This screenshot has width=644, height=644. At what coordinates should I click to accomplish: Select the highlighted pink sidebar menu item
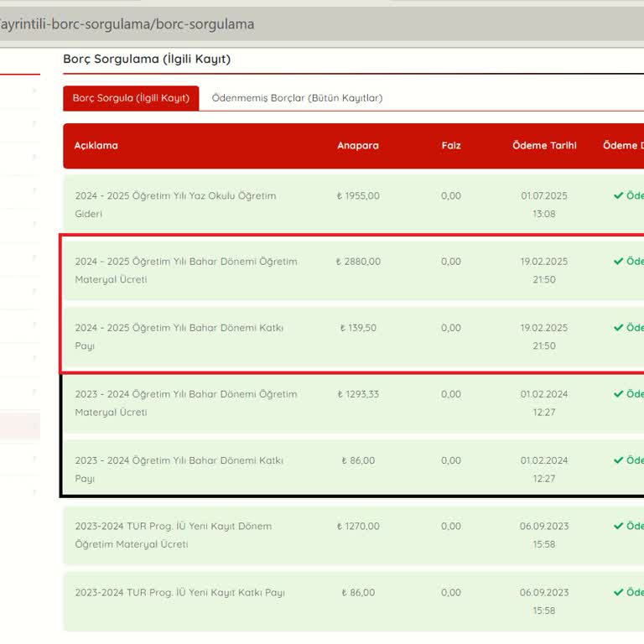click(19, 426)
